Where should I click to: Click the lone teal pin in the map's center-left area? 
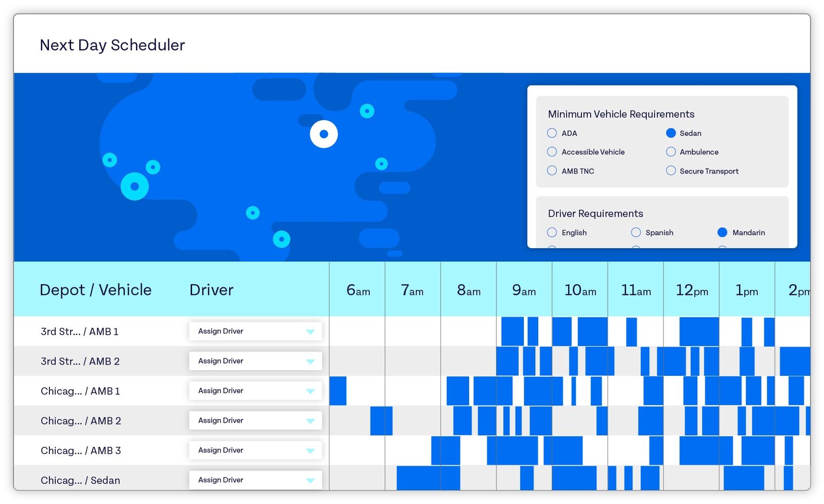click(252, 212)
